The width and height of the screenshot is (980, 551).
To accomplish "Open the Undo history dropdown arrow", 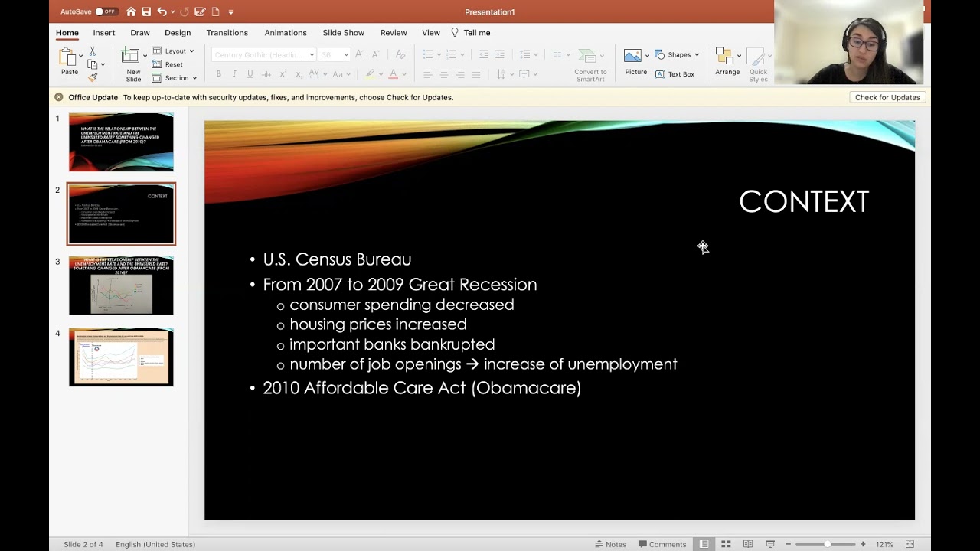I will [173, 11].
